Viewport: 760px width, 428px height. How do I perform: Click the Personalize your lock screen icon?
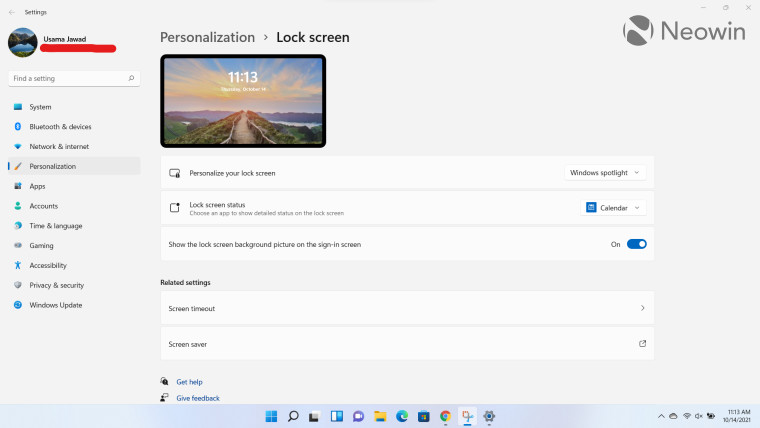pyautogui.click(x=174, y=173)
